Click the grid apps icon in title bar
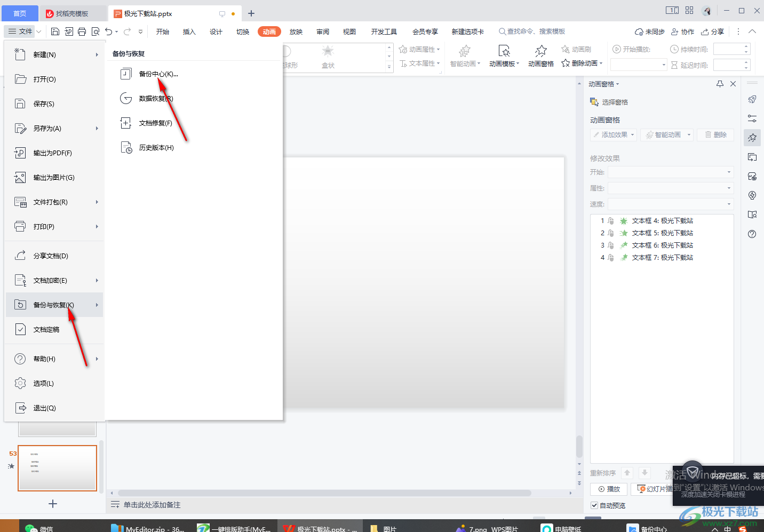 (689, 10)
